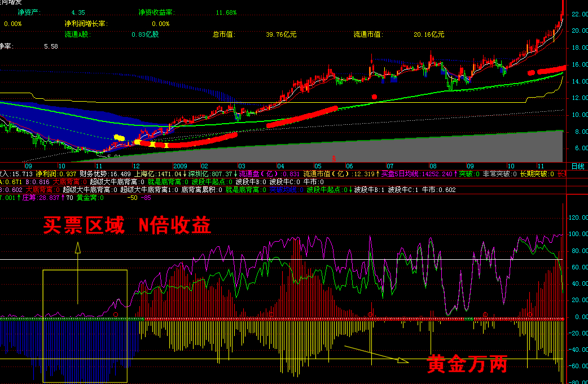Click the 长期突破:0 indicator value
The width and height of the screenshot is (588, 384).
point(537,174)
